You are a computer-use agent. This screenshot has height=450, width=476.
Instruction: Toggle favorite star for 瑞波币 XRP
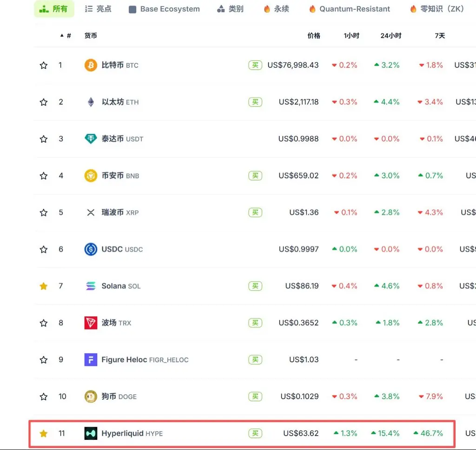point(43,212)
